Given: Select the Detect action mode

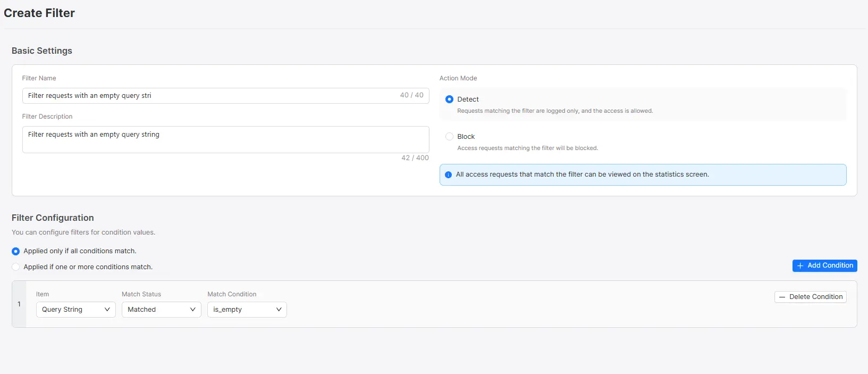Looking at the screenshot, I should (450, 99).
